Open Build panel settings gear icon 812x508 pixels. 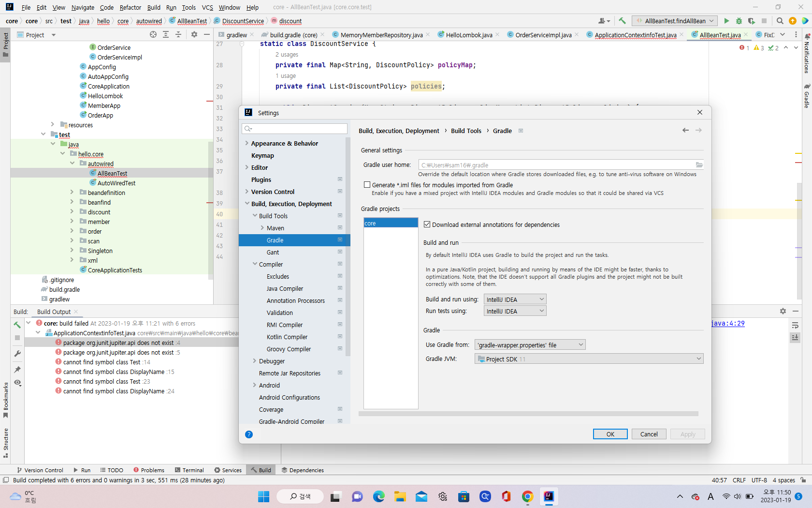783,311
